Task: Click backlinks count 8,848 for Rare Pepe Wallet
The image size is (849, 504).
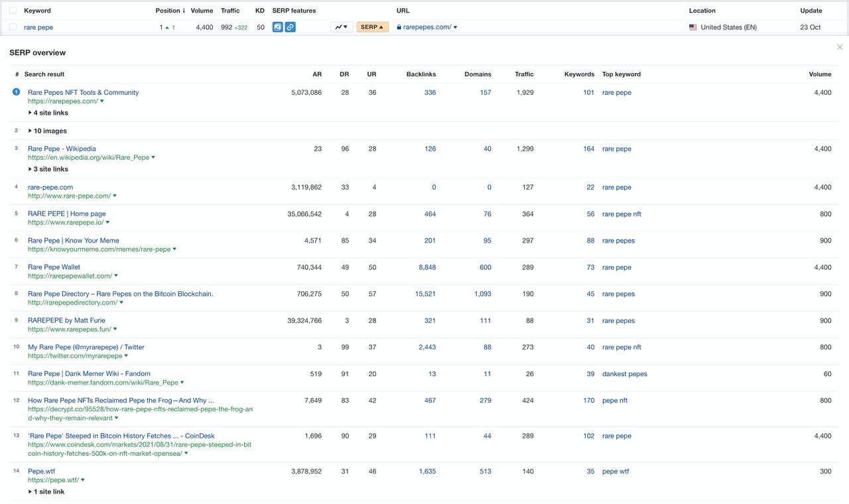Action: click(x=427, y=267)
